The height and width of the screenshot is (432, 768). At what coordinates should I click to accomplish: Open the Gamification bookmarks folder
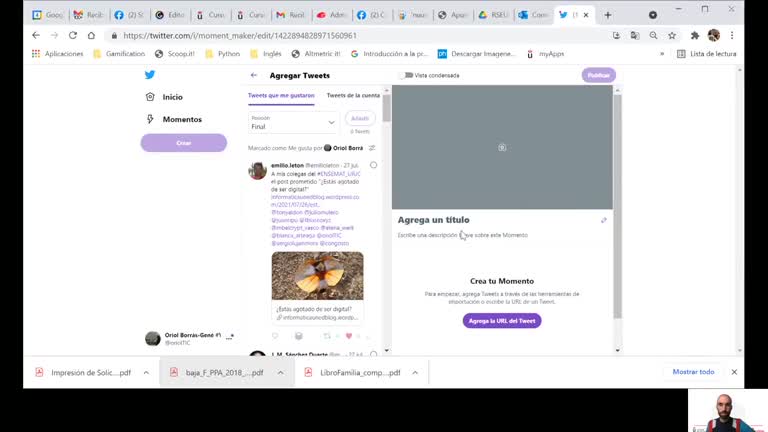[119, 54]
